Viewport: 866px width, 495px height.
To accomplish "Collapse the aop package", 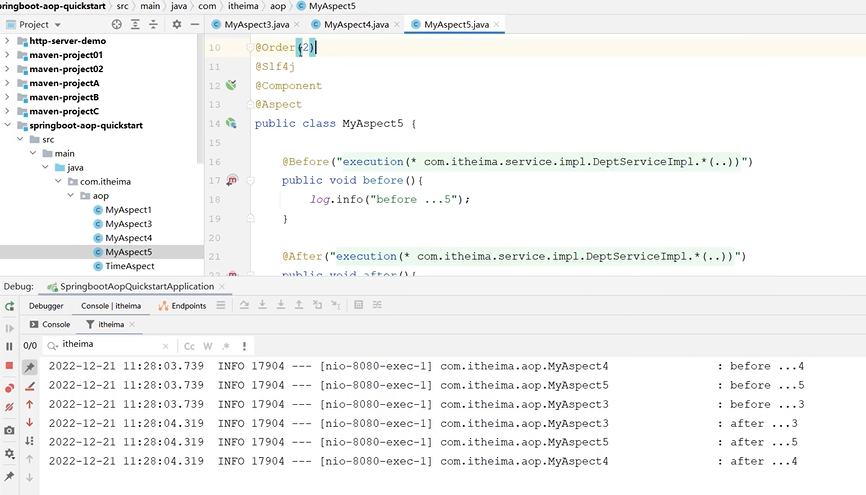I will coord(71,196).
